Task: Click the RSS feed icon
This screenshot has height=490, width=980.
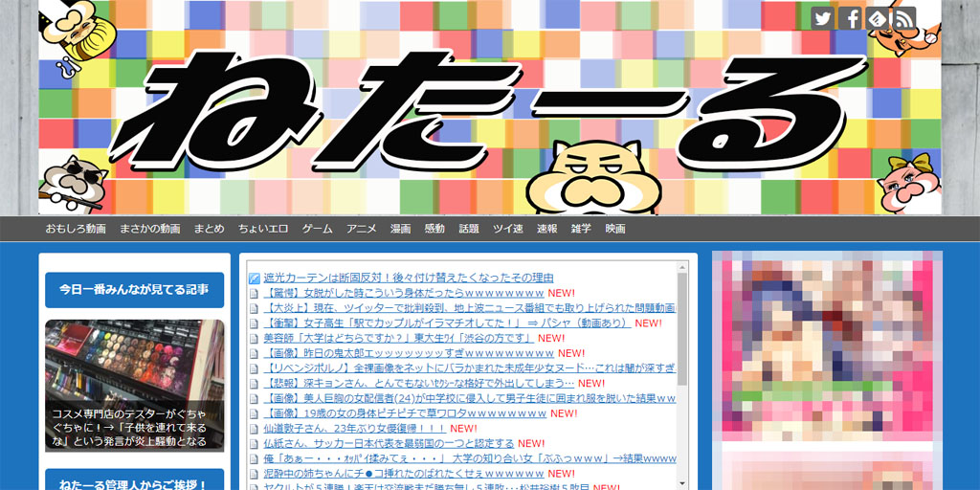Action: [903, 18]
